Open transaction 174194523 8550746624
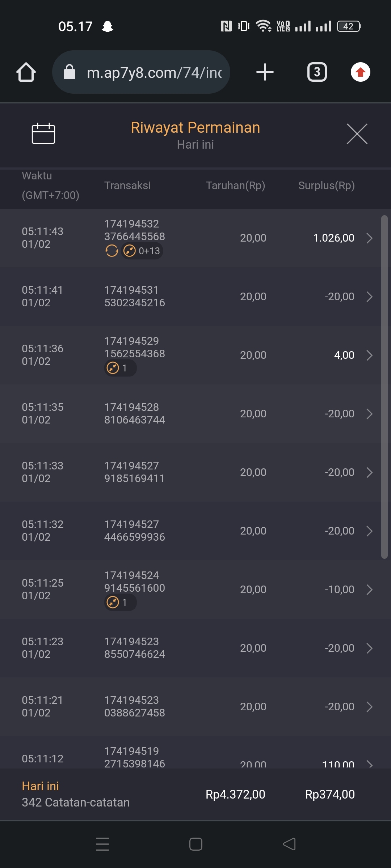Image resolution: width=391 pixels, height=868 pixels. coord(134,648)
